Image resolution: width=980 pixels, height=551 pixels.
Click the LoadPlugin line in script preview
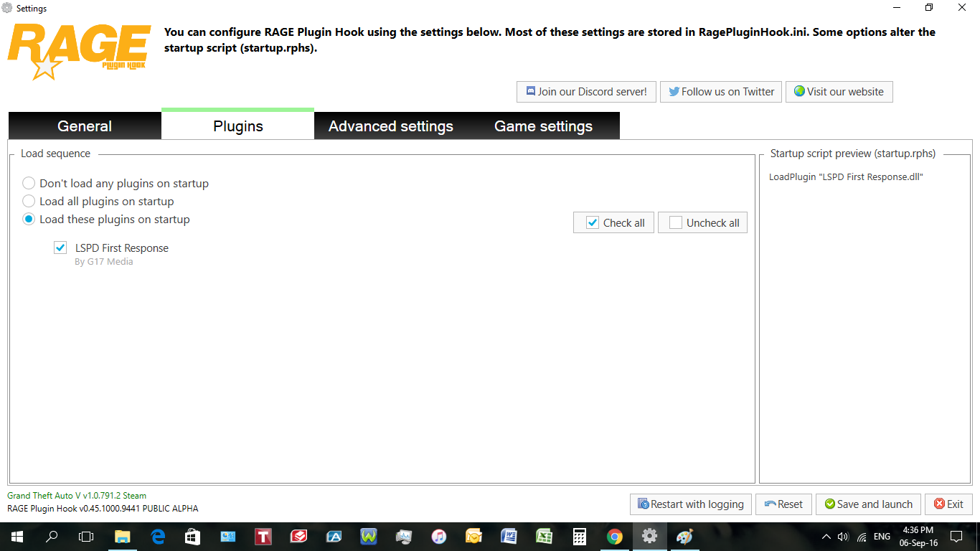point(846,177)
